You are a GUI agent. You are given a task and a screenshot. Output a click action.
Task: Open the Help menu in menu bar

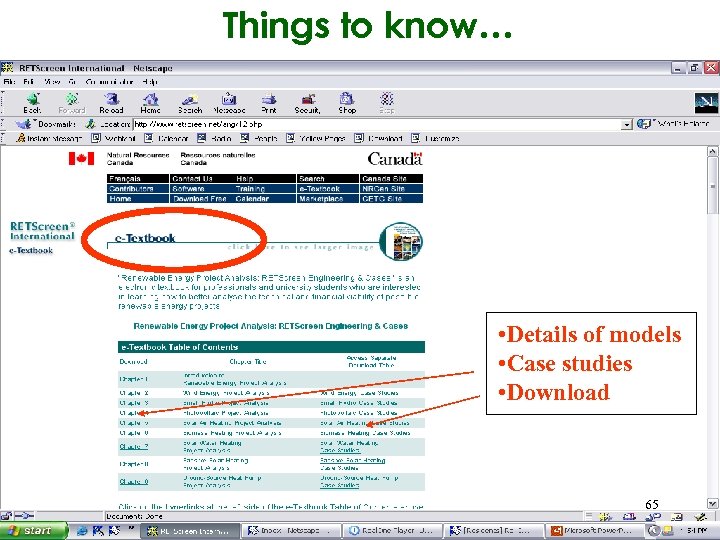pyautogui.click(x=150, y=82)
